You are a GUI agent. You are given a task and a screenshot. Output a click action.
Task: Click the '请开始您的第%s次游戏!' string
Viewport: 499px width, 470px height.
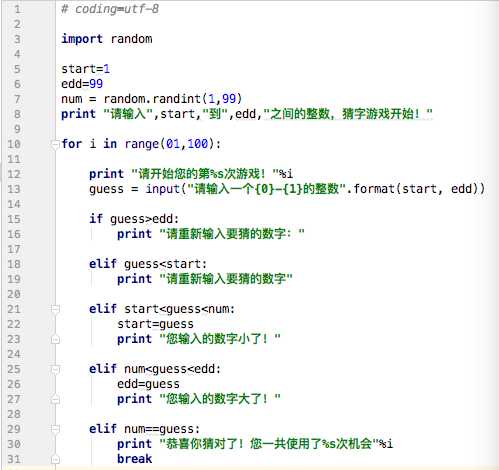click(205, 174)
